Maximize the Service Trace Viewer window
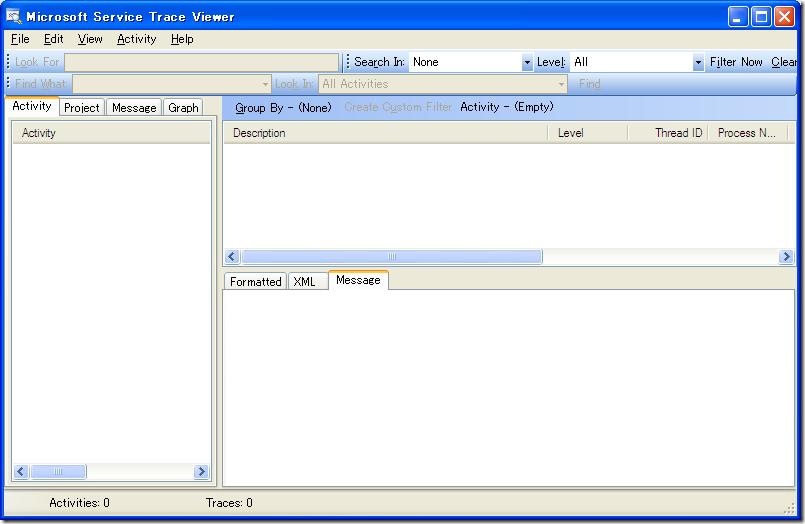Image resolution: width=805 pixels, height=524 pixels. (761, 17)
